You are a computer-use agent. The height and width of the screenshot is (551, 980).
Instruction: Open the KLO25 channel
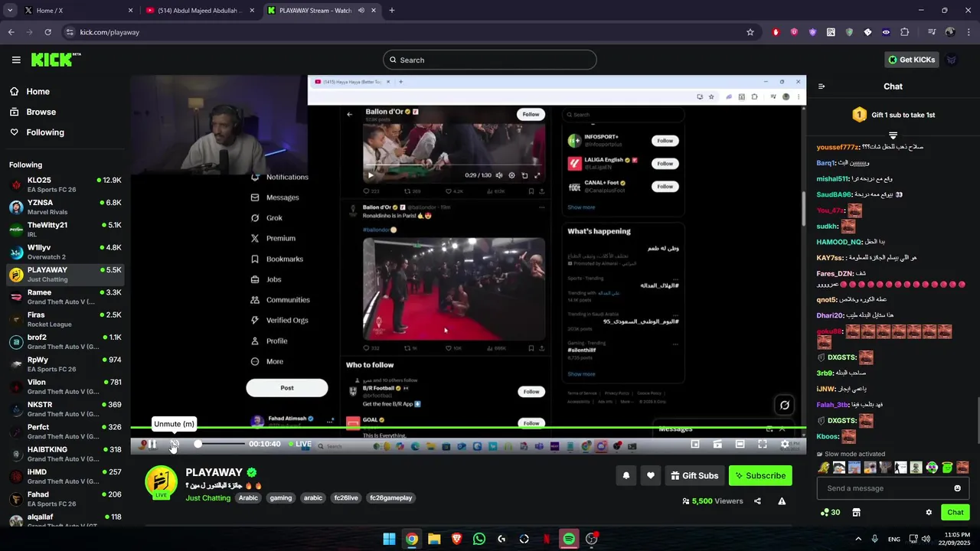point(65,184)
